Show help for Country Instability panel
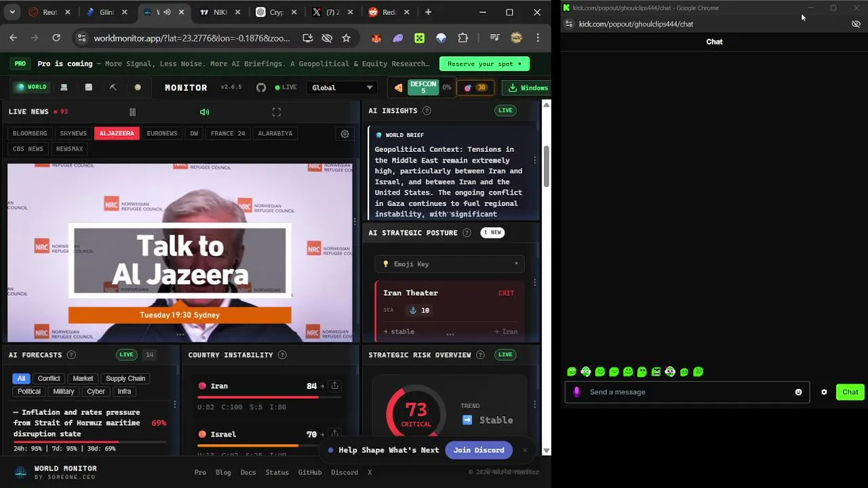The height and width of the screenshot is (488, 868). [282, 354]
